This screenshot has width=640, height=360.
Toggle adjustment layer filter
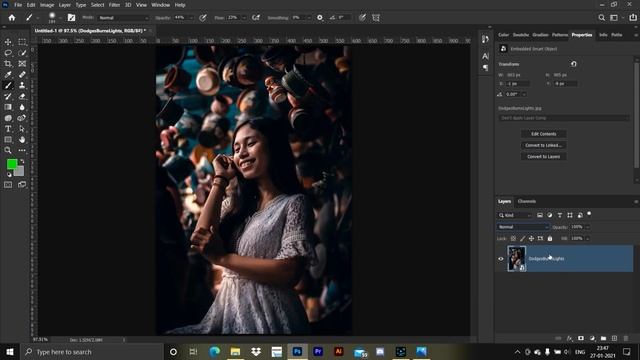(550, 215)
